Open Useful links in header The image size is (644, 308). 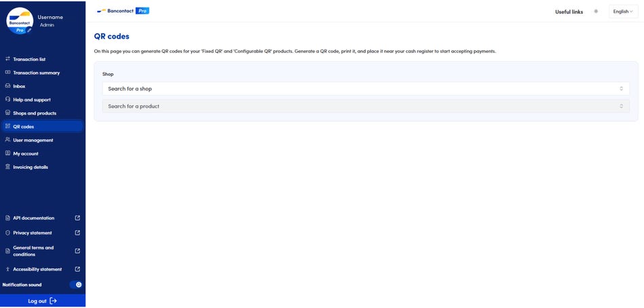tap(569, 12)
